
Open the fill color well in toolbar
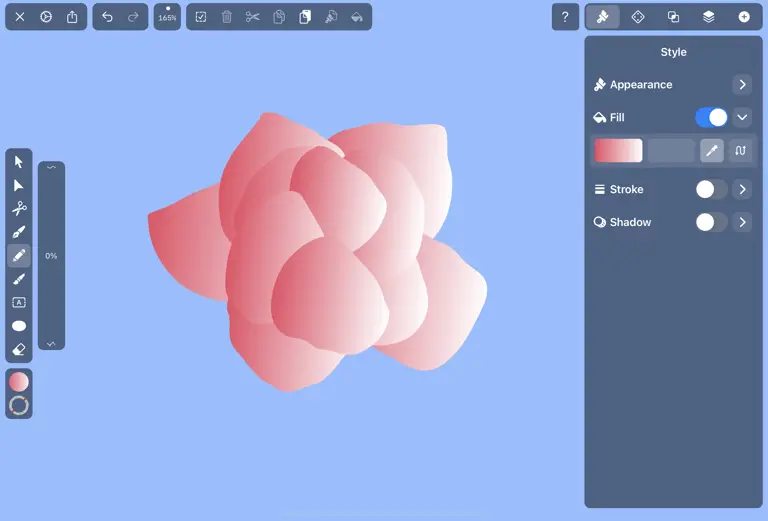pyautogui.click(x=19, y=382)
